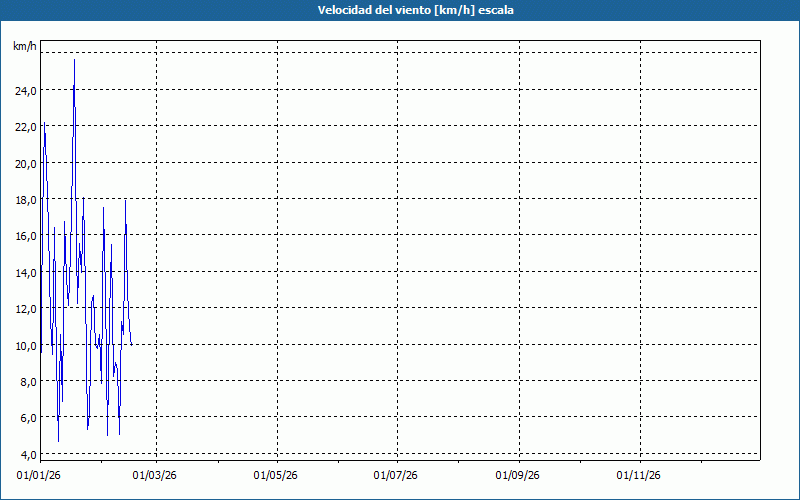Click the 14,0 value on the vertical axis
The width and height of the screenshot is (800, 500).
coord(26,273)
